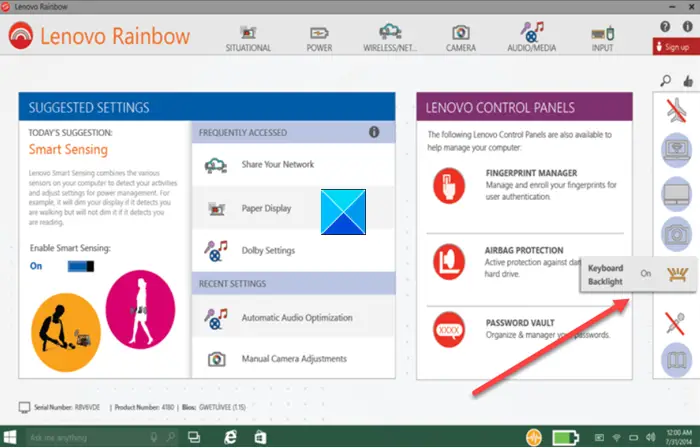Click the Sign up button
The image size is (700, 448).
(x=676, y=47)
